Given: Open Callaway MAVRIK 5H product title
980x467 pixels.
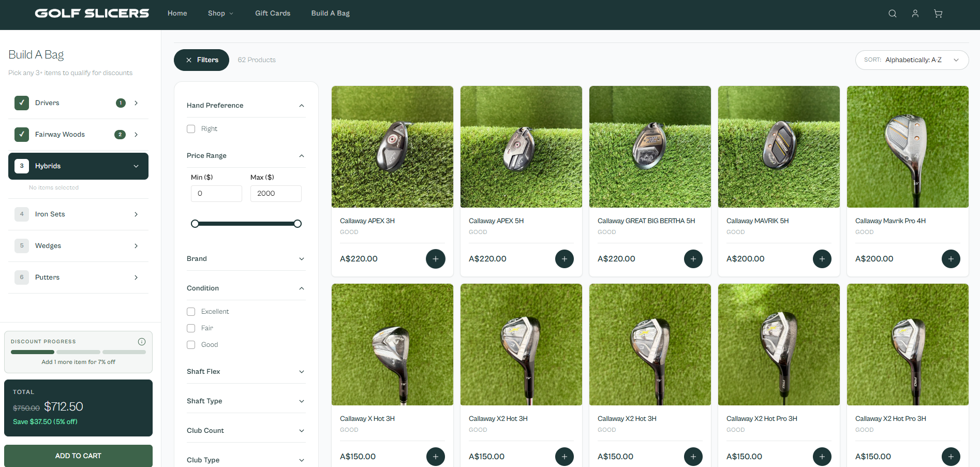Looking at the screenshot, I should click(758, 221).
